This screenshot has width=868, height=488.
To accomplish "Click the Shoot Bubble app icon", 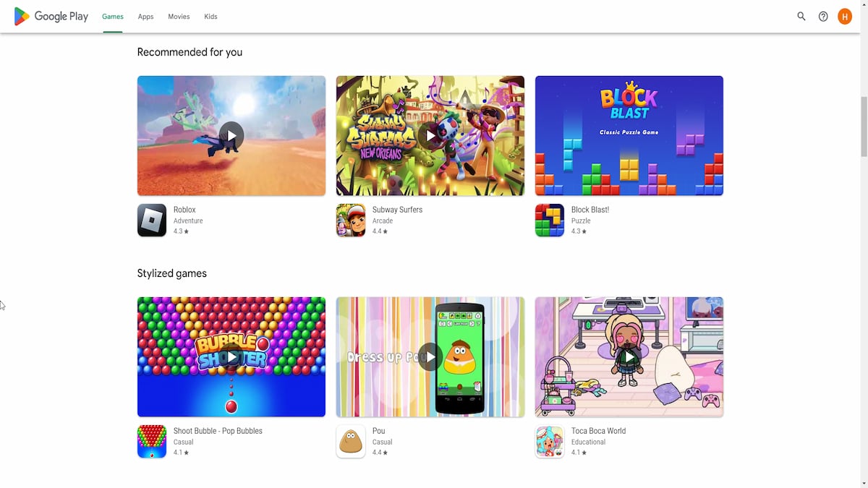I will (152, 442).
